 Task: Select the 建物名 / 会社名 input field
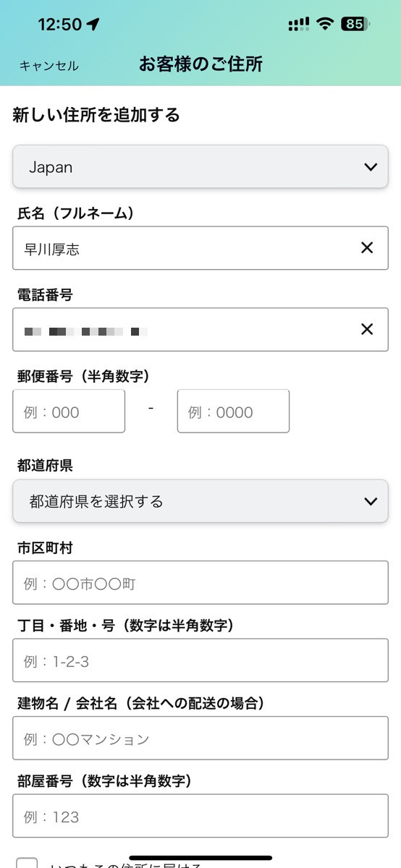200,739
